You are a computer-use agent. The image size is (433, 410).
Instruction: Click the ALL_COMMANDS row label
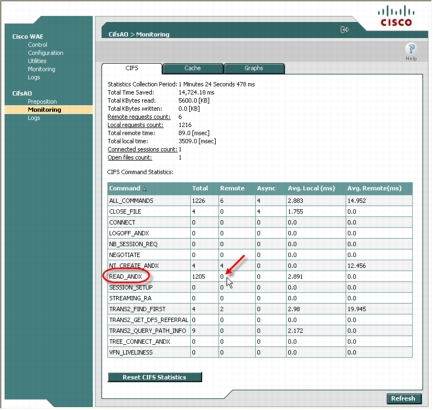131,201
